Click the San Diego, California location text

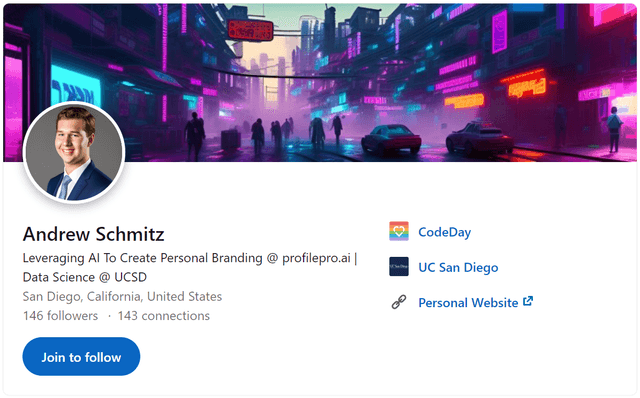pos(122,296)
